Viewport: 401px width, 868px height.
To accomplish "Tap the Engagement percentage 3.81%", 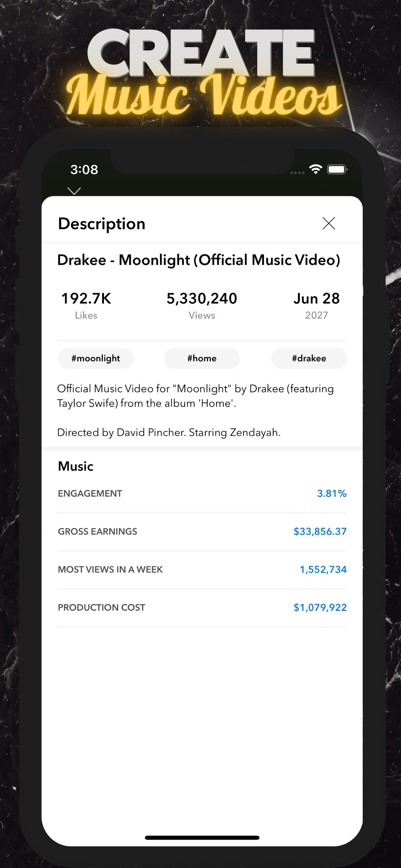I will pos(331,493).
